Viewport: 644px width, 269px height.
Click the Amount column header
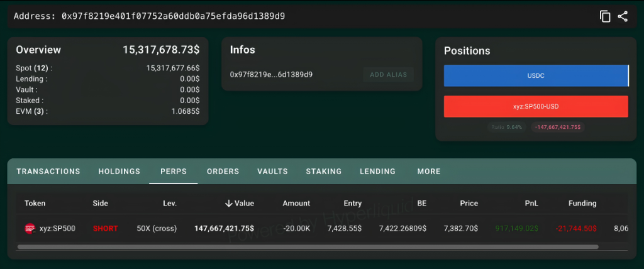(x=296, y=203)
